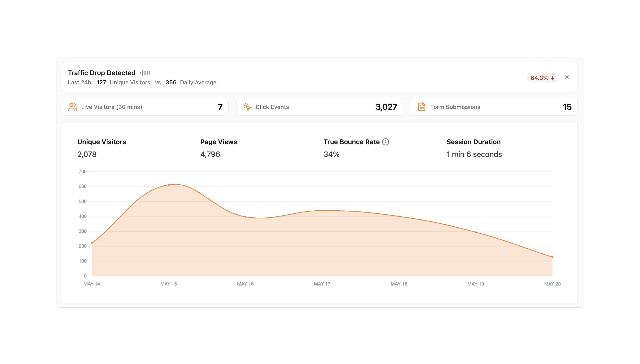This screenshot has width=640, height=364.
Task: Click the 700 y-axis label
Action: coord(83,172)
